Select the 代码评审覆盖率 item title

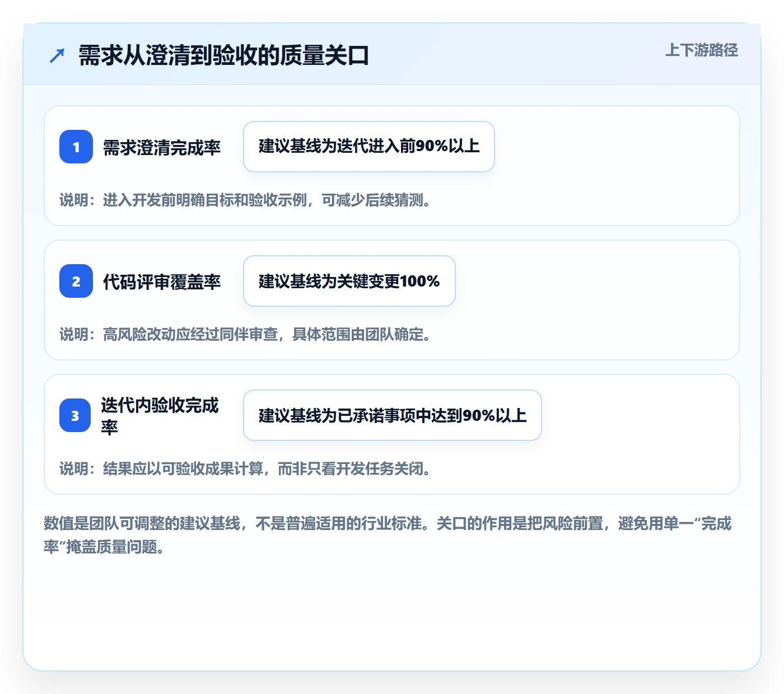[x=162, y=282]
